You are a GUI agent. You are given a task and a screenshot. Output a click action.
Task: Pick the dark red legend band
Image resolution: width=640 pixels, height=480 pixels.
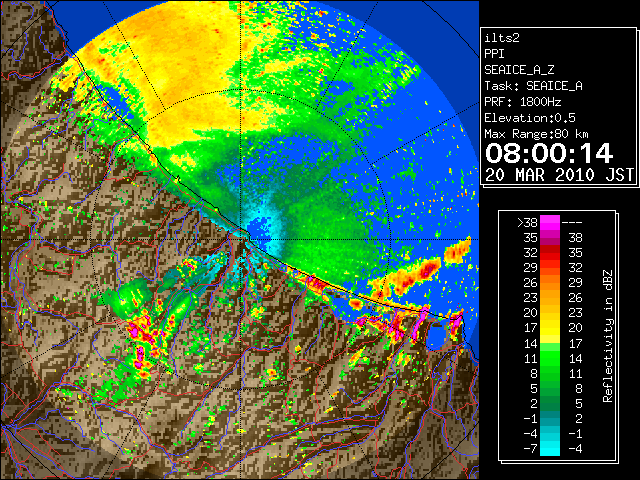(550, 248)
